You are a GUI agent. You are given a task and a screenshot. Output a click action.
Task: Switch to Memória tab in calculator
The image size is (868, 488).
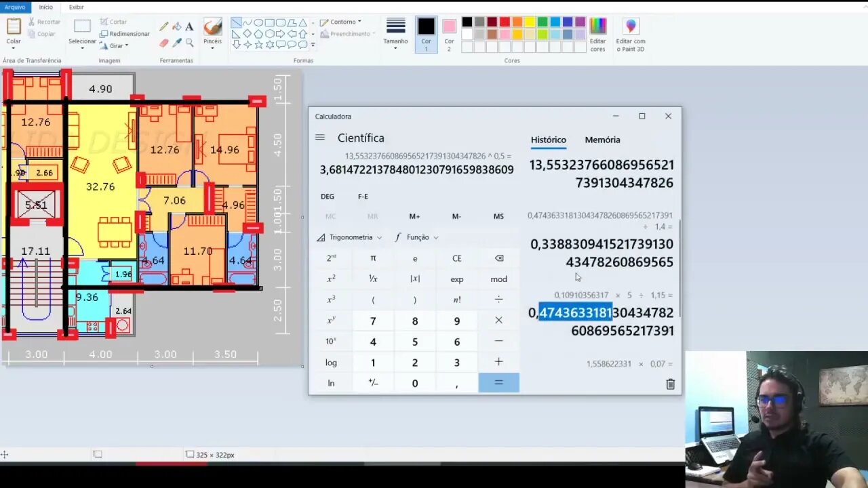pyautogui.click(x=602, y=140)
